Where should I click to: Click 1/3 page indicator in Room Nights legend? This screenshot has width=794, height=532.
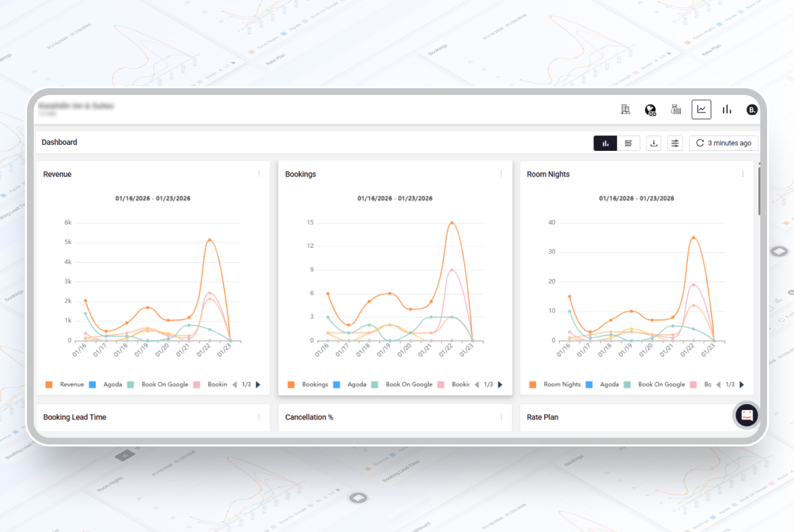[x=730, y=385]
